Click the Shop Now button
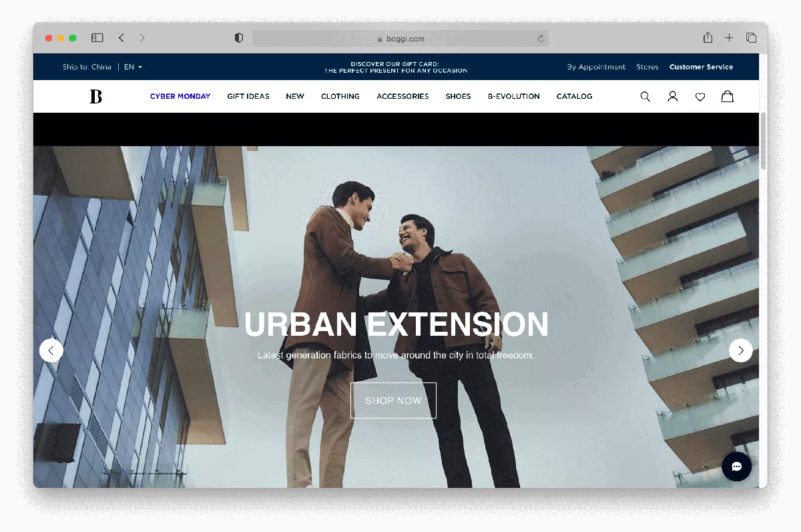Image resolution: width=801 pixels, height=532 pixels. pos(393,401)
